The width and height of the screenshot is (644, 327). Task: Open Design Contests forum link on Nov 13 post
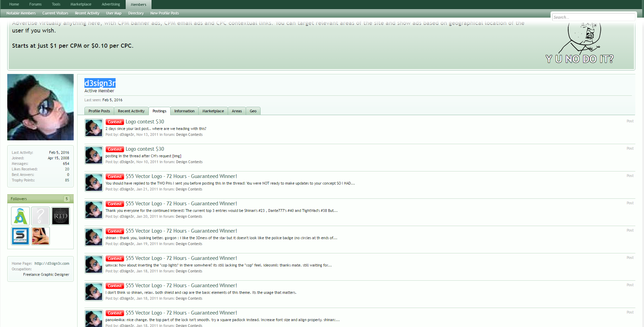(189, 134)
